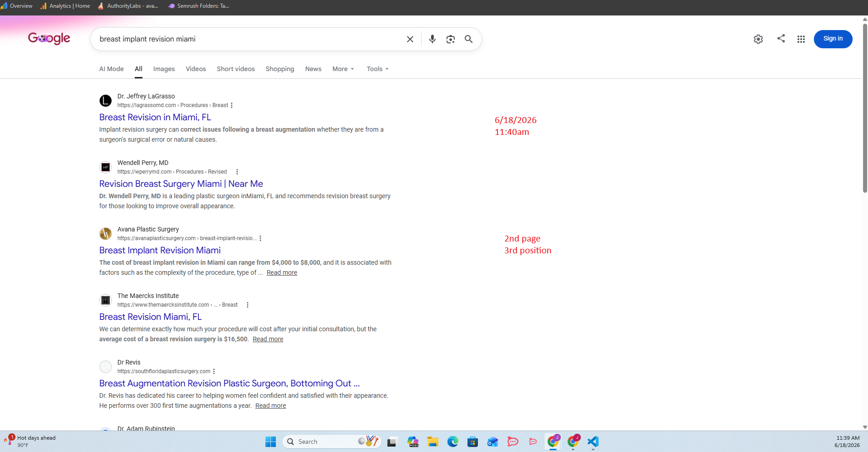The height and width of the screenshot is (452, 868).
Task: Open three-dot menu for southfloridaplasticsurgery.com result
Action: 214,371
